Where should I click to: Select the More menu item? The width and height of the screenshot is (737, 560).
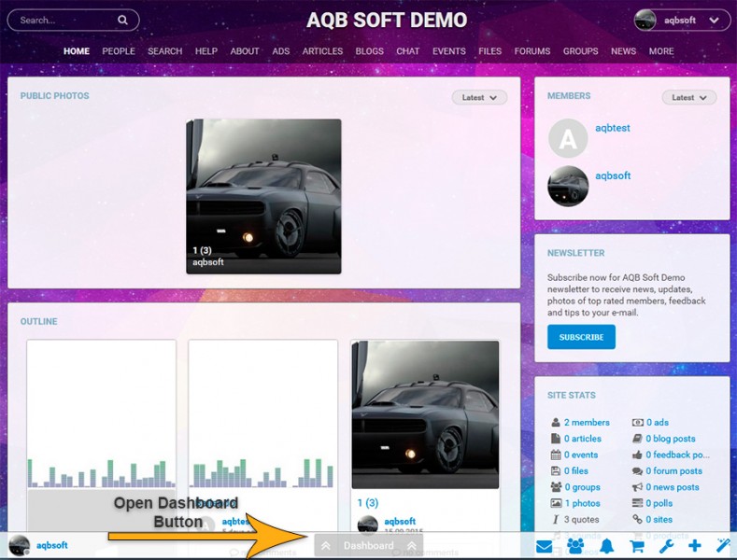[x=661, y=51]
